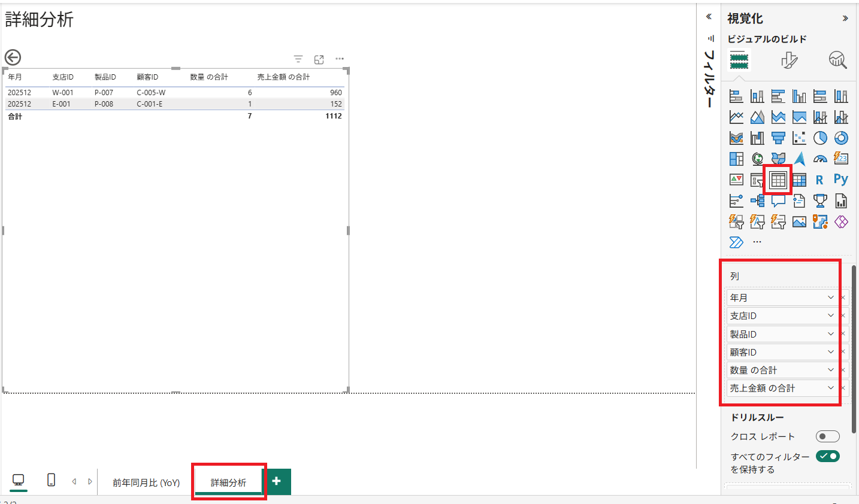Open dropdown for 売上金額 の合計 field
This screenshot has width=859, height=504.
830,388
